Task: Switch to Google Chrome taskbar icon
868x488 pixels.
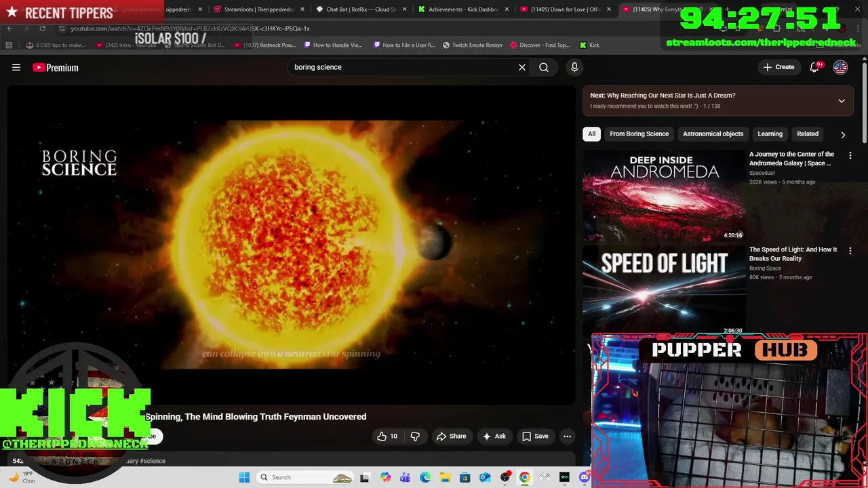Action: coord(524,477)
